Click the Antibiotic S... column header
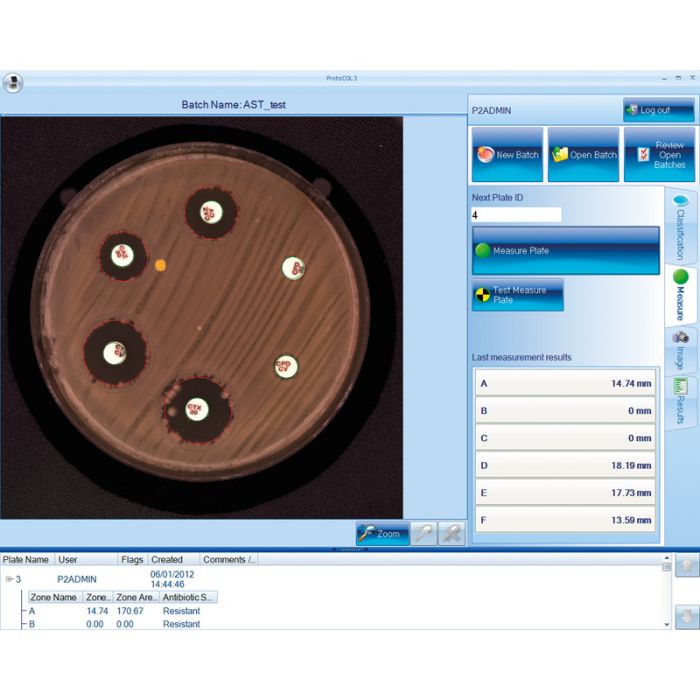This screenshot has height=700, width=700. 188,597
